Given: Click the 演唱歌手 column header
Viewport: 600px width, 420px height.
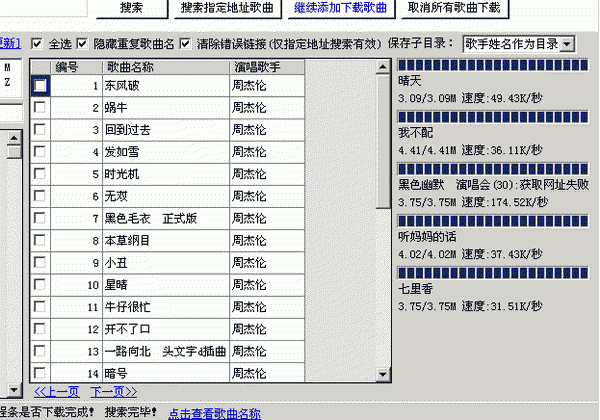Looking at the screenshot, I should [x=257, y=67].
